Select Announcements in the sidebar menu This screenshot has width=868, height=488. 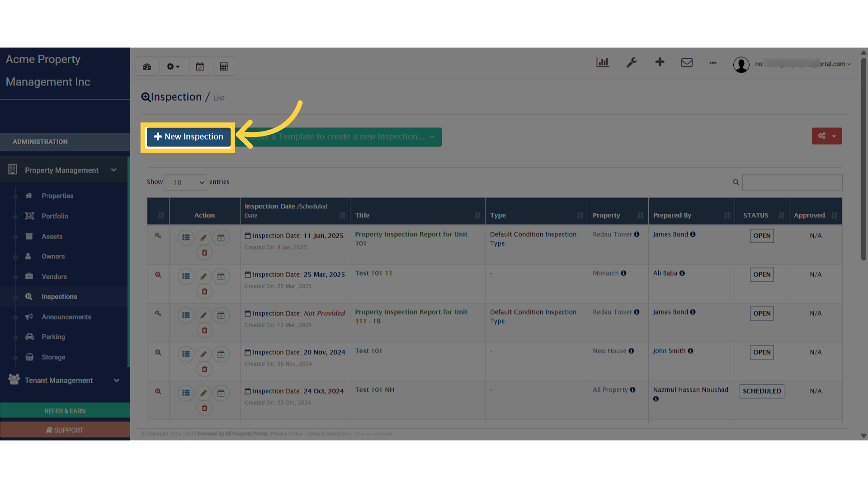point(66,317)
